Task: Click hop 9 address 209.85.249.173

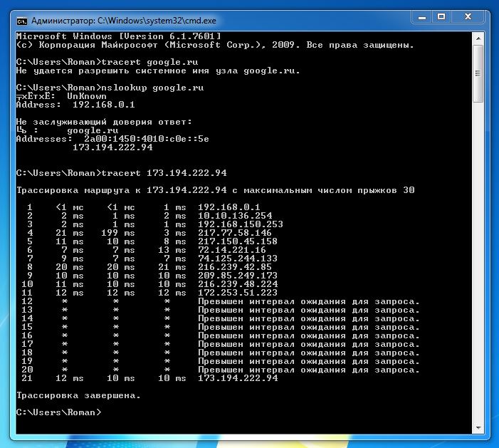Action: coord(238,276)
